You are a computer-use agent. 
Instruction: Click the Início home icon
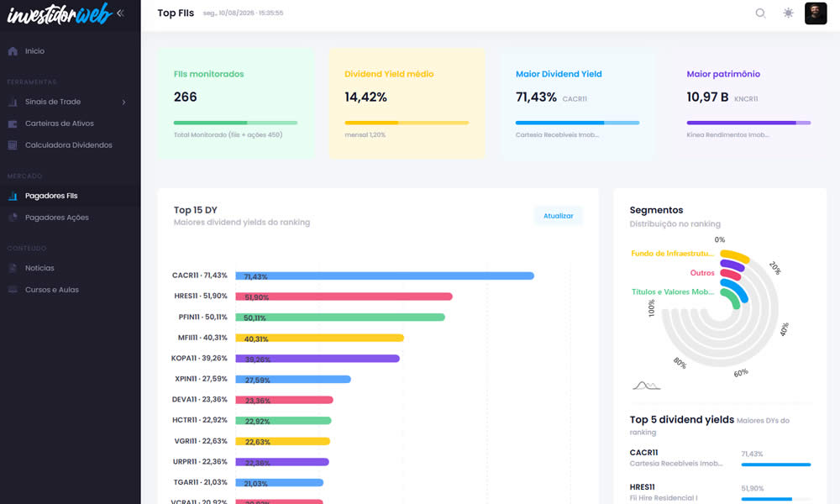click(13, 51)
